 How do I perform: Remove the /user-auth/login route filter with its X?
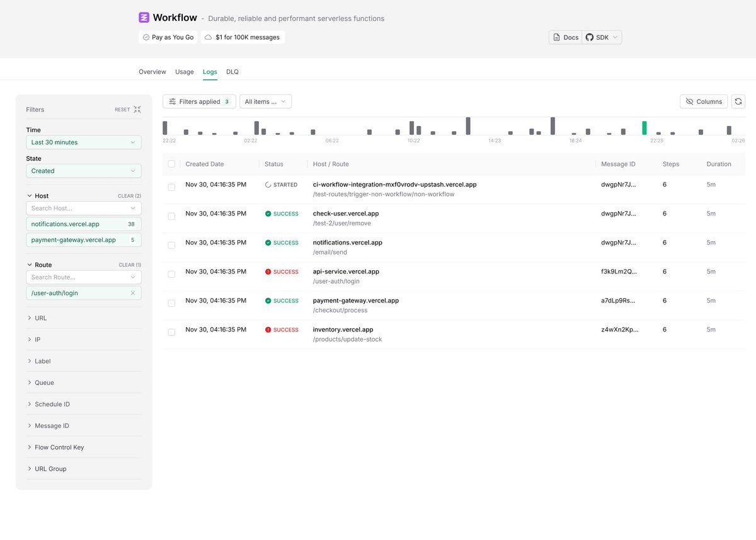pos(133,293)
